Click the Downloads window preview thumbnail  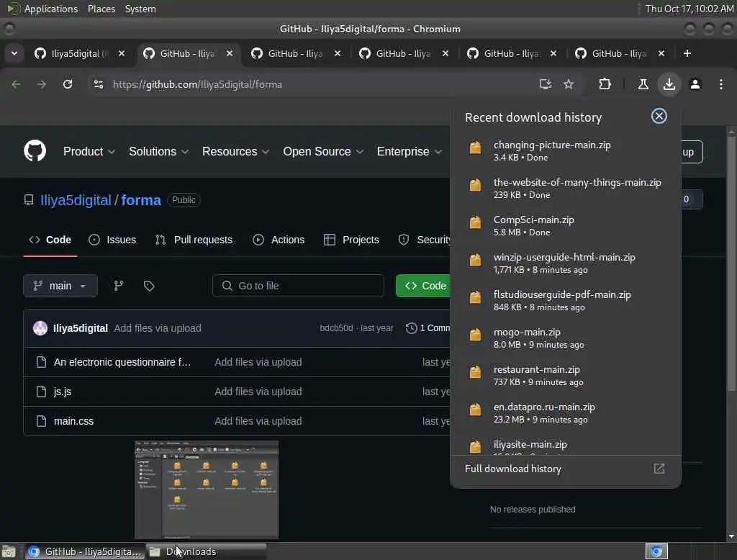click(207, 489)
